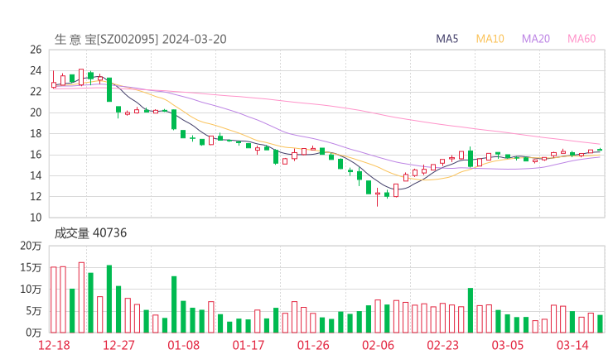Click the 12-18 date axis label

point(54,345)
